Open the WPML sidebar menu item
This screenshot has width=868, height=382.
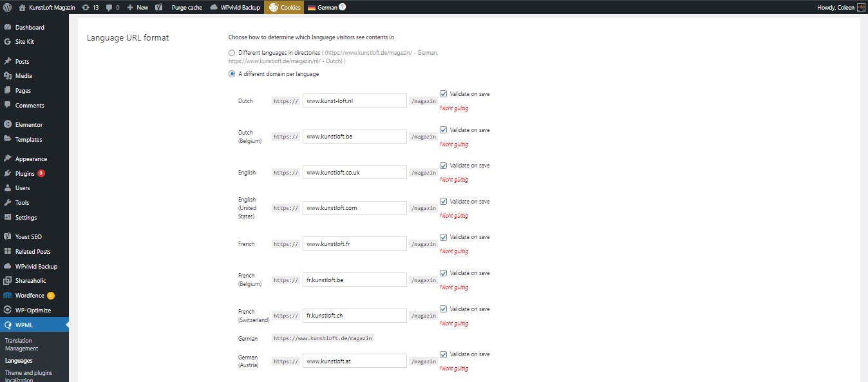tap(34, 325)
